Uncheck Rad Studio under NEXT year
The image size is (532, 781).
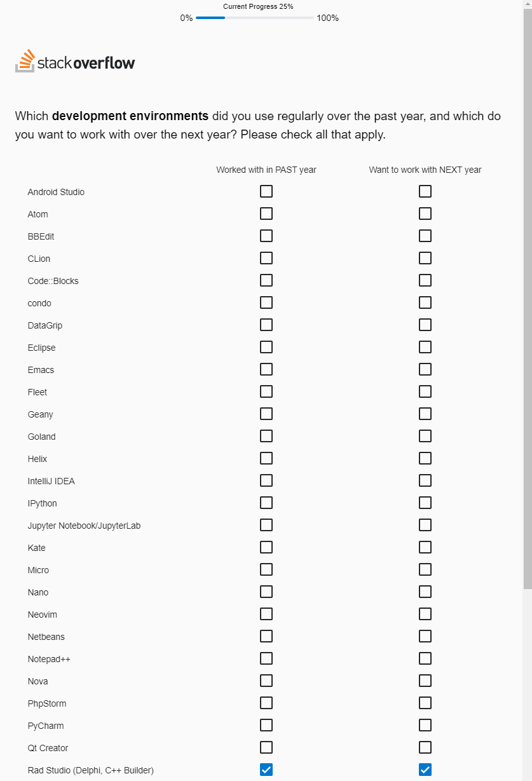[425, 770]
